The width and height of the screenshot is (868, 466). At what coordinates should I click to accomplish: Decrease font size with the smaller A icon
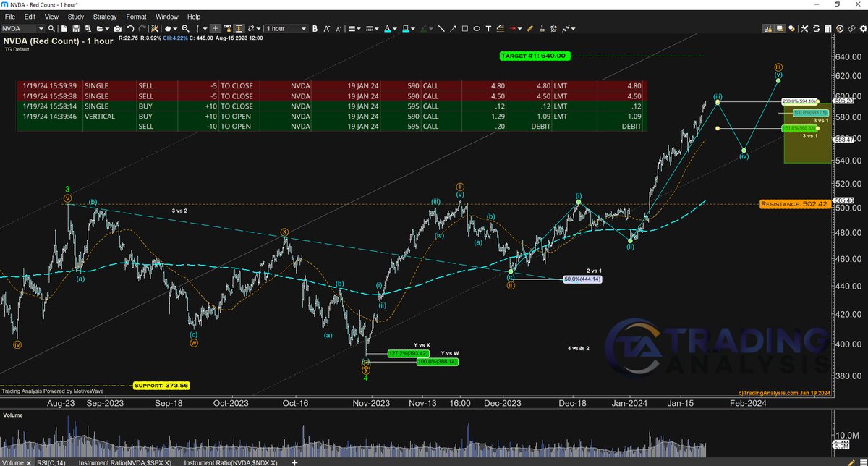pyautogui.click(x=339, y=28)
